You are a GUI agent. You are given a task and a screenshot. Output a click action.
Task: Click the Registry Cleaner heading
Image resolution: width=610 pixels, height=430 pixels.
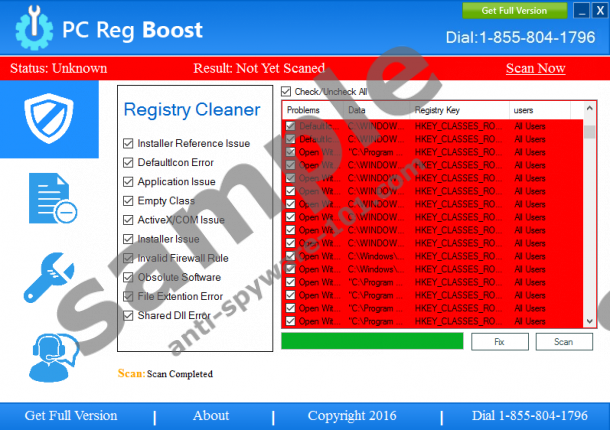click(x=192, y=110)
